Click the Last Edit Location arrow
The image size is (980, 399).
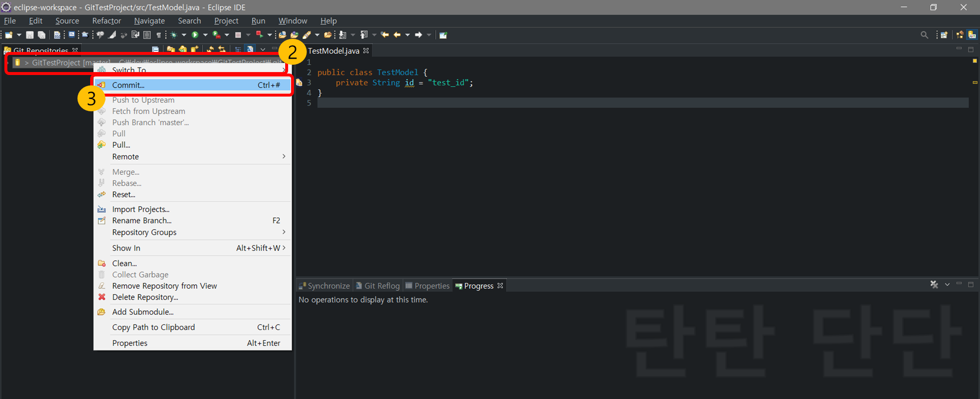tap(385, 35)
